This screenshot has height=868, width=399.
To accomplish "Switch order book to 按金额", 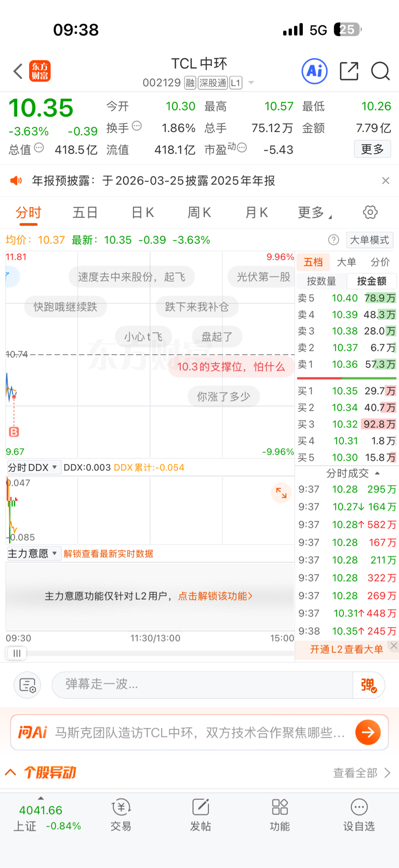I will click(x=371, y=281).
